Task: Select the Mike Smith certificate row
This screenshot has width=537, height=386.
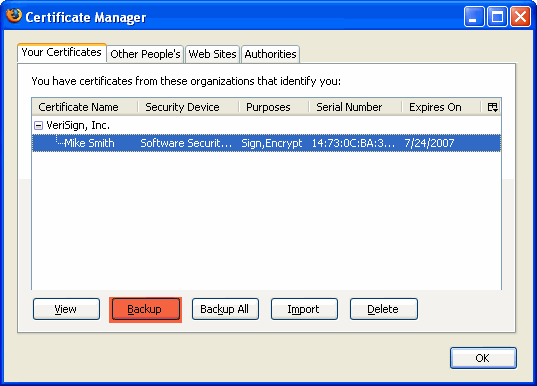Action: point(266,143)
